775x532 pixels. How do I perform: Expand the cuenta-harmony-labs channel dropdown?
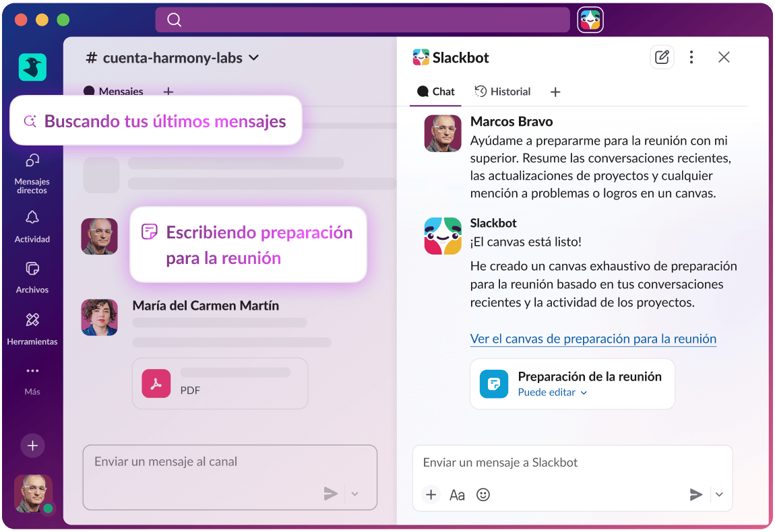click(254, 58)
